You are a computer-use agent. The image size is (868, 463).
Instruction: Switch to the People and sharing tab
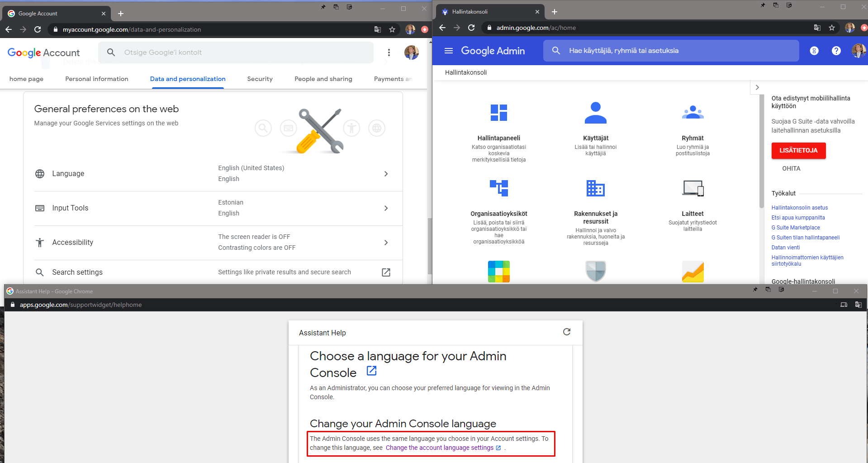[x=323, y=79]
